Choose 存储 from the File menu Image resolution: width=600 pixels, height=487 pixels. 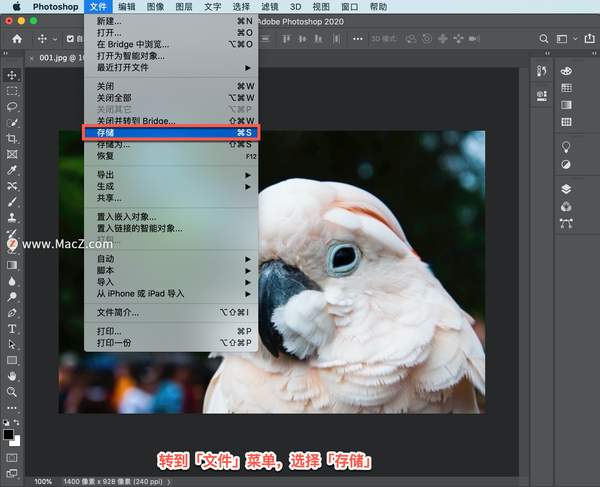click(170, 132)
